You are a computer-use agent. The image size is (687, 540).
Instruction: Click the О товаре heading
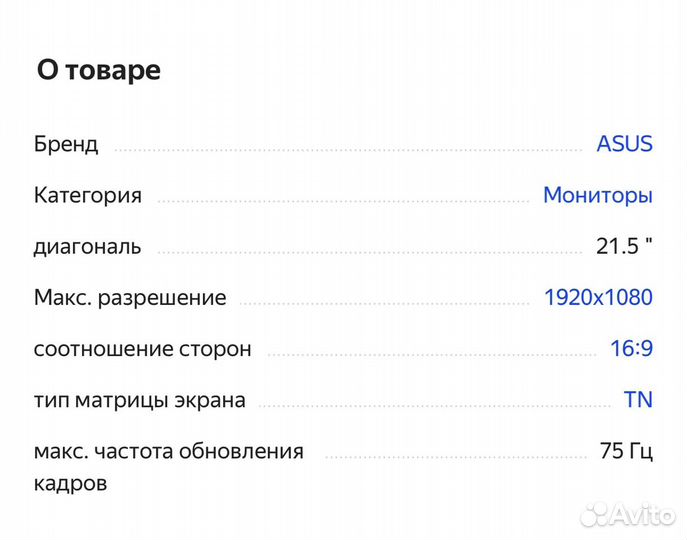click(98, 70)
